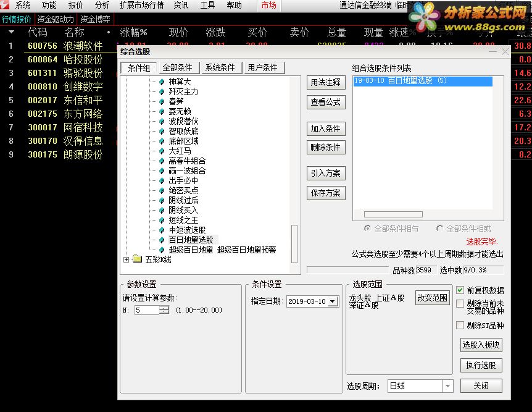Click the N parameter spinner arrows
This screenshot has height=412, width=532.
tap(164, 309)
